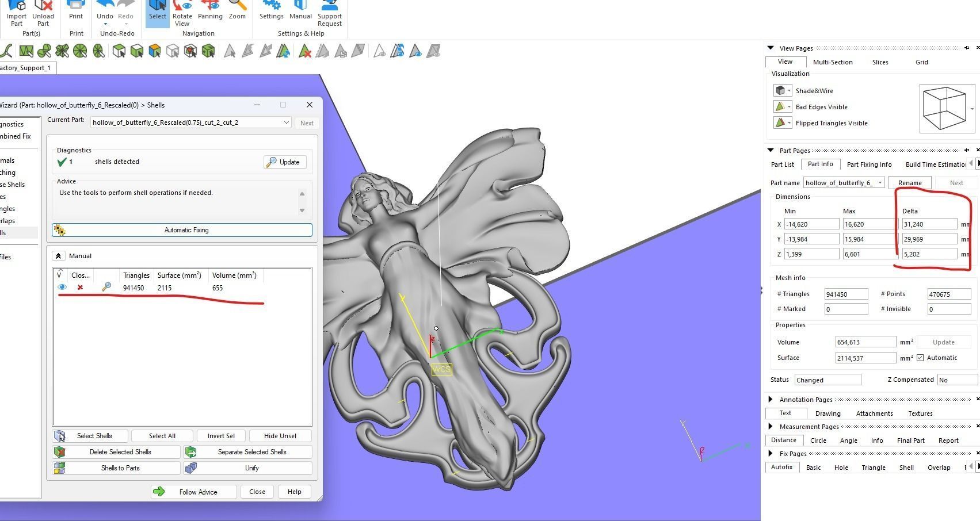Viewport: 980px width, 521px height.
Task: Click the Hide Unsel button
Action: 280,436
